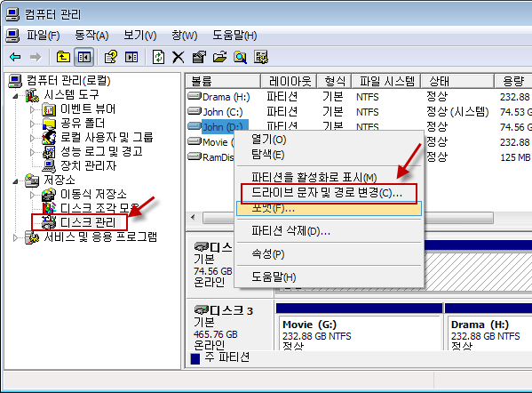Select 컴퓨터 관리(로컬) root node

point(68,81)
